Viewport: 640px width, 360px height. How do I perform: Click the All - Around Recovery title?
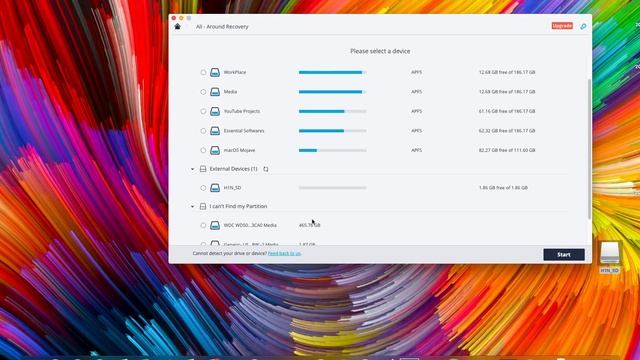click(222, 27)
